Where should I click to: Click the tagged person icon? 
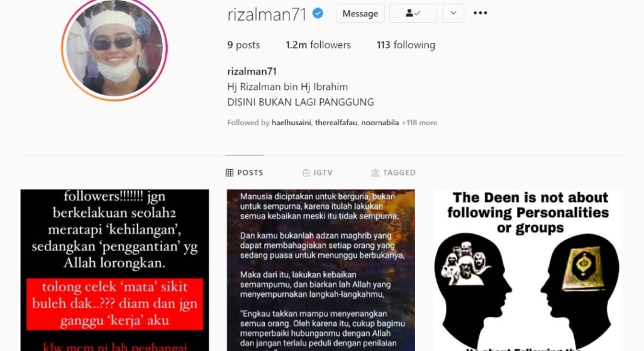pyautogui.click(x=375, y=172)
